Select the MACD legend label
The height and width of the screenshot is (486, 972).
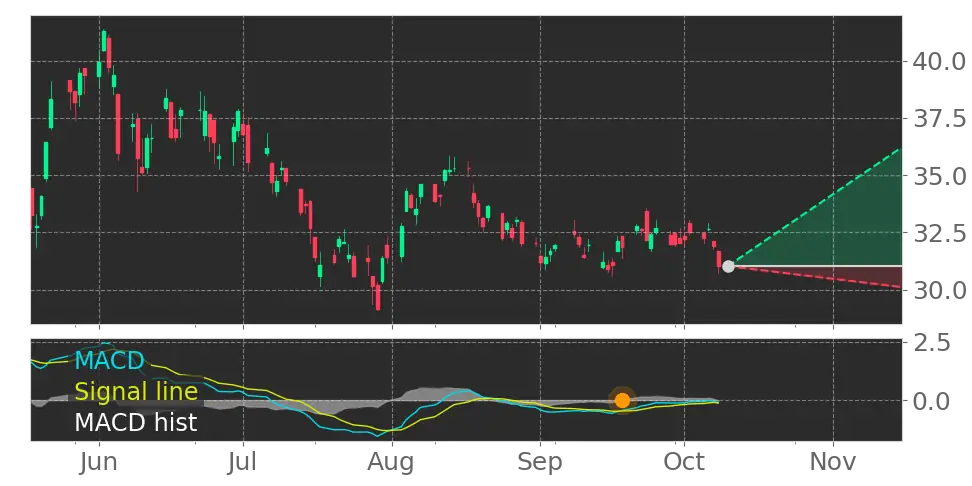[x=109, y=360]
